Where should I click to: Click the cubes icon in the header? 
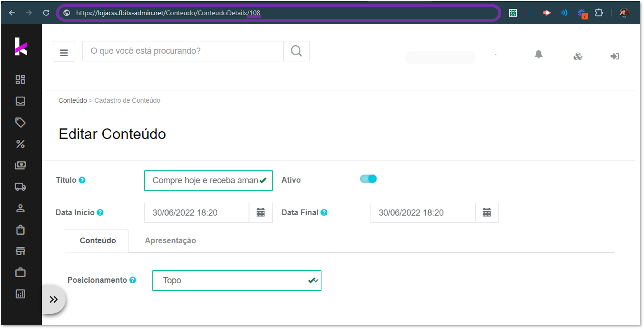578,56
